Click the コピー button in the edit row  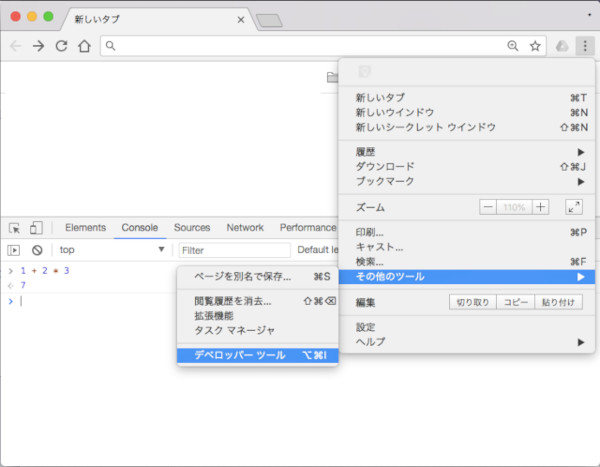516,301
